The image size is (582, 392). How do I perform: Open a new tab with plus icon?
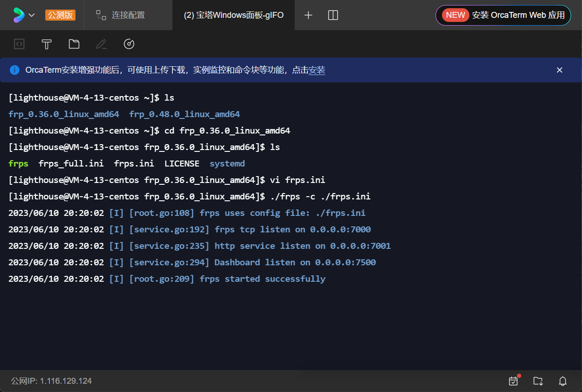pyautogui.click(x=308, y=15)
